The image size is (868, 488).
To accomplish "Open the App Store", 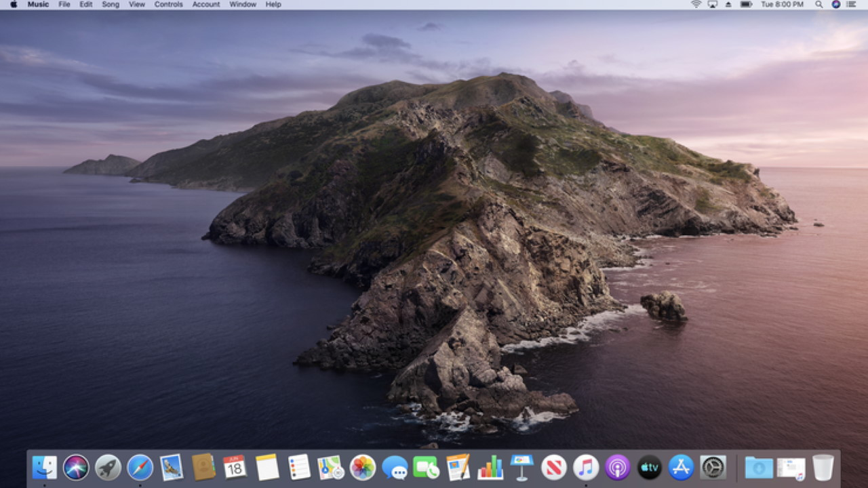I will click(682, 467).
